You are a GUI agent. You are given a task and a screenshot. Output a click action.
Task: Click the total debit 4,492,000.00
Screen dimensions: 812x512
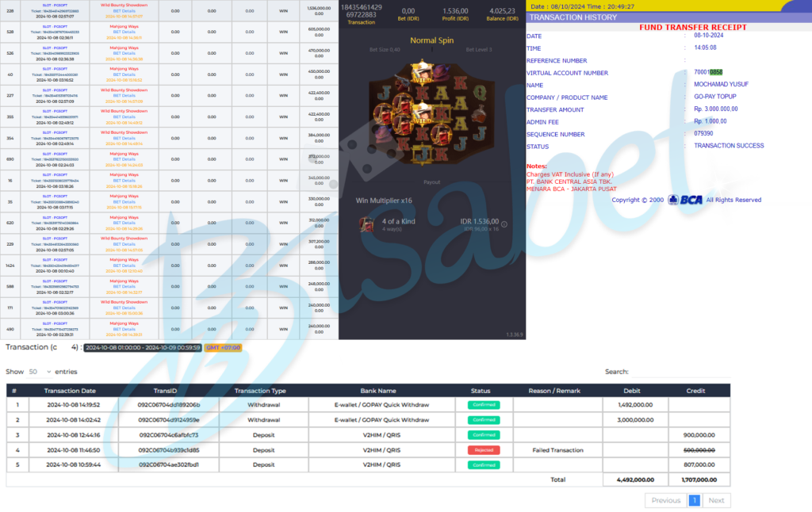point(635,480)
